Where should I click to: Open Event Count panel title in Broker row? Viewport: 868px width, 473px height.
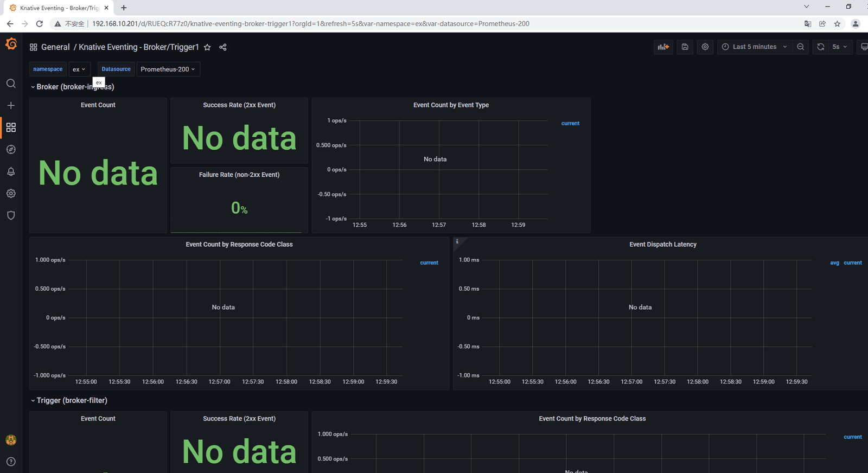pyautogui.click(x=98, y=105)
